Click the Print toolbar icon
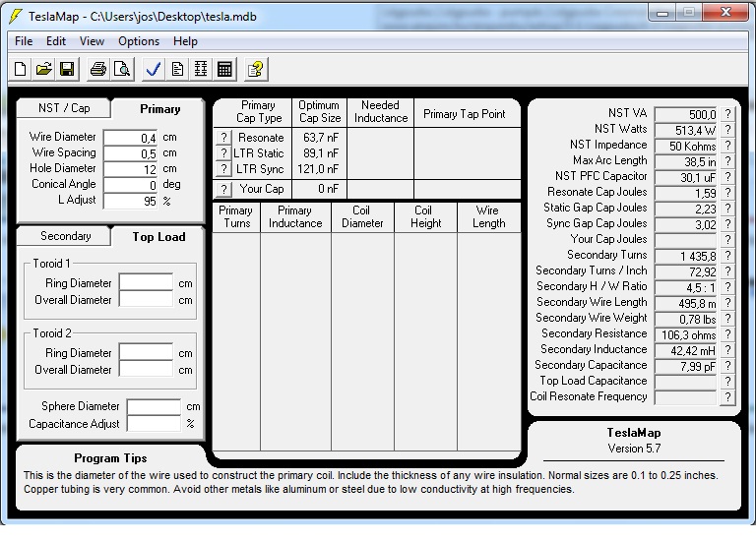Screen dimensions: 756x541 98,70
